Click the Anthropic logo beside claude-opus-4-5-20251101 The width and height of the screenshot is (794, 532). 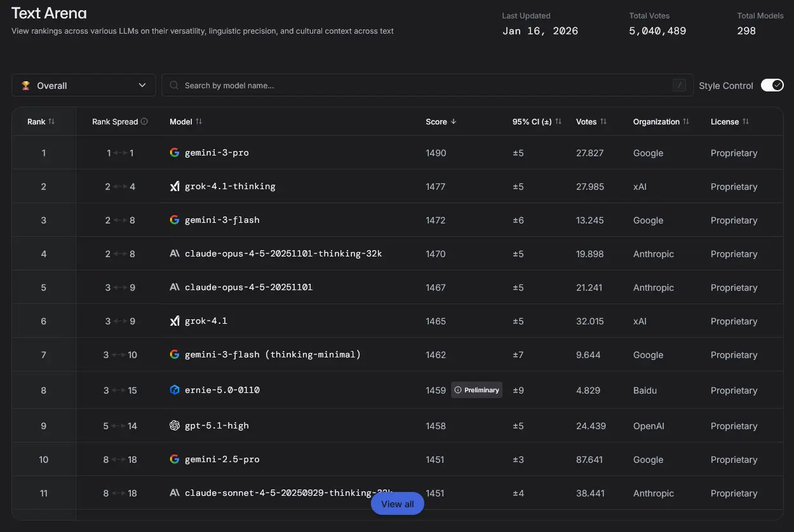(175, 287)
